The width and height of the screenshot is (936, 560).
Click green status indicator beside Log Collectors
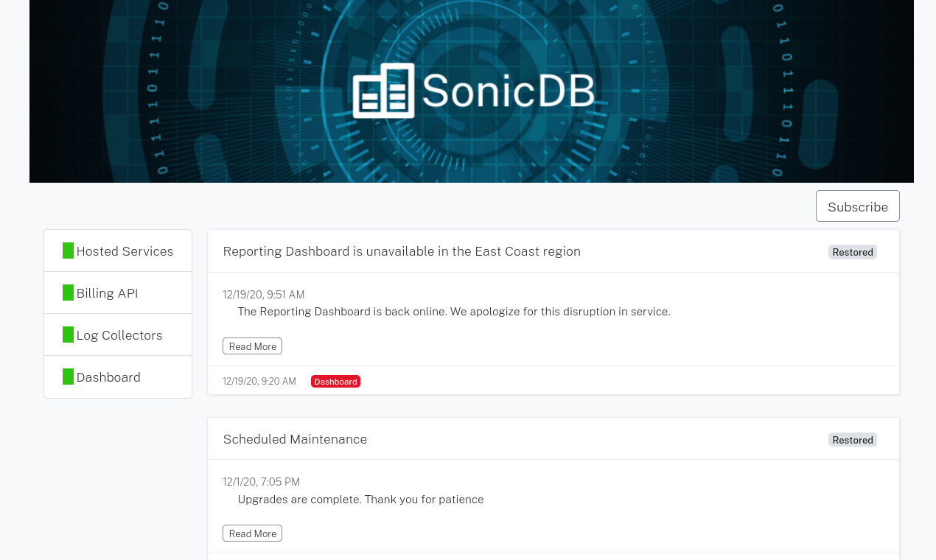click(68, 335)
